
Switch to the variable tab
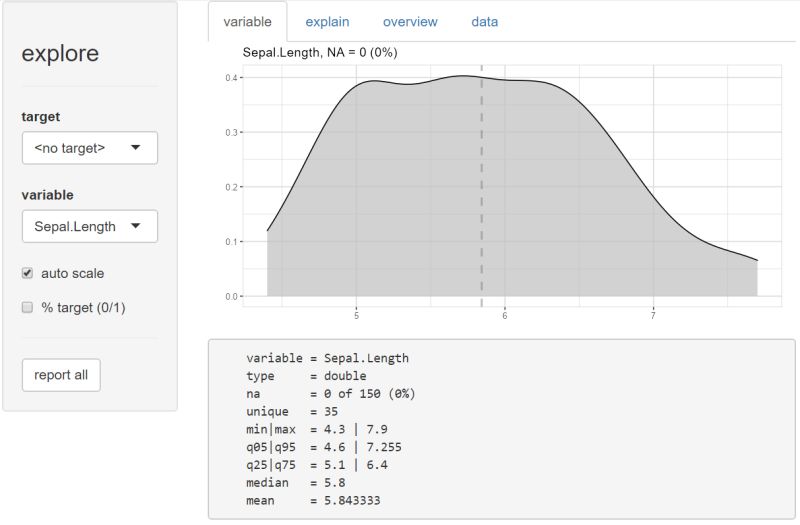tap(247, 22)
